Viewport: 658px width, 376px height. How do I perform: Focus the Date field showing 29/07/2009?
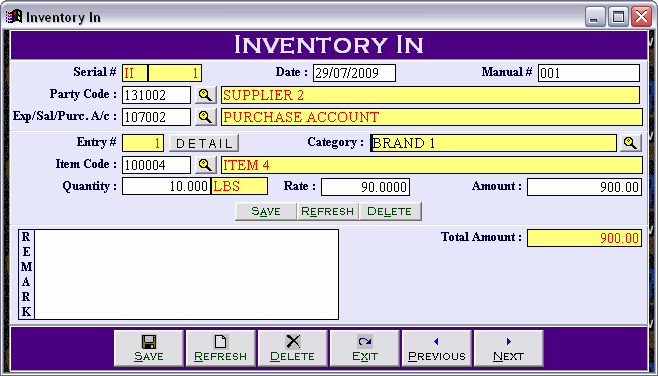[x=354, y=73]
